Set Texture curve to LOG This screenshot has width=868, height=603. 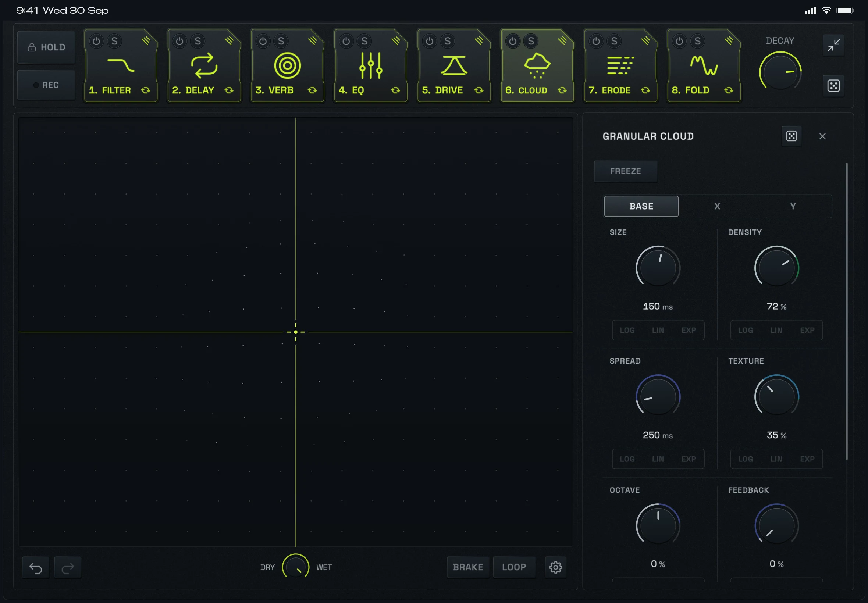coord(745,459)
